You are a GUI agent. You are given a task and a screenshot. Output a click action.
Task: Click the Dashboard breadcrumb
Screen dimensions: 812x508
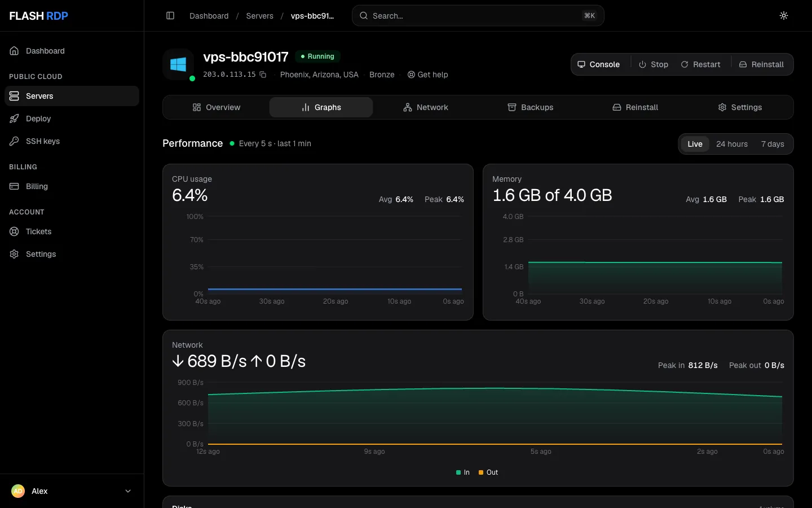209,16
